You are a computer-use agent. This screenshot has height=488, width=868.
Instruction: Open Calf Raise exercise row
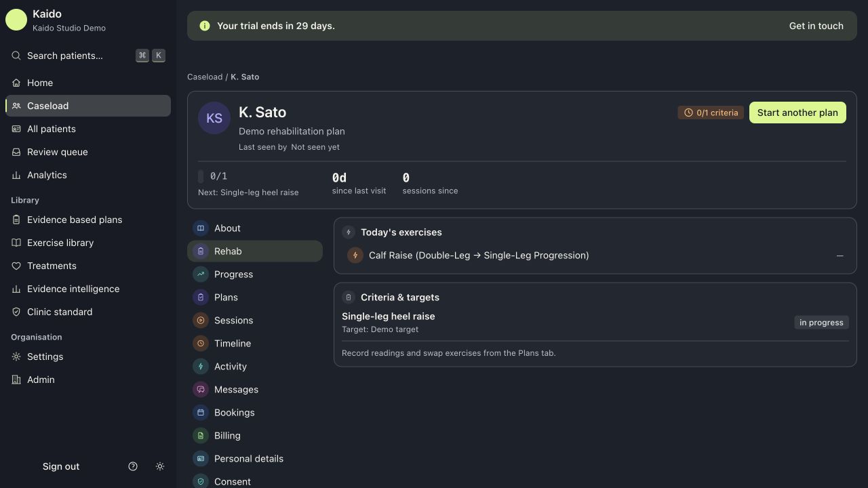pyautogui.click(x=595, y=256)
